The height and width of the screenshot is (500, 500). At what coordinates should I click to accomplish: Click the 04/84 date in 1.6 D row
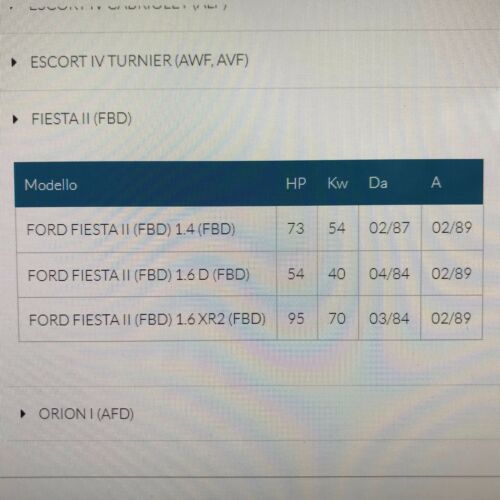pos(389,274)
